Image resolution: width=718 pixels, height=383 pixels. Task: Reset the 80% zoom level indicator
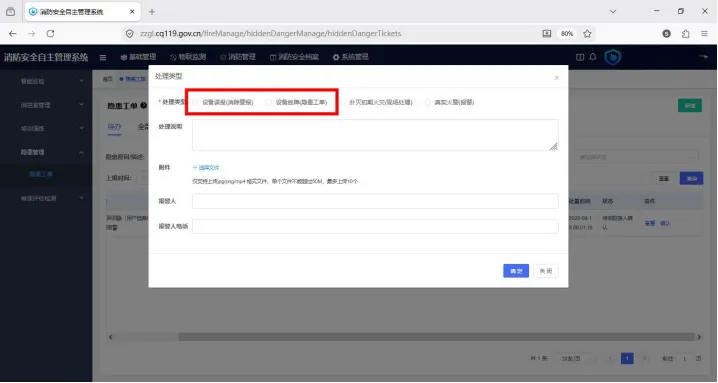pyautogui.click(x=567, y=33)
